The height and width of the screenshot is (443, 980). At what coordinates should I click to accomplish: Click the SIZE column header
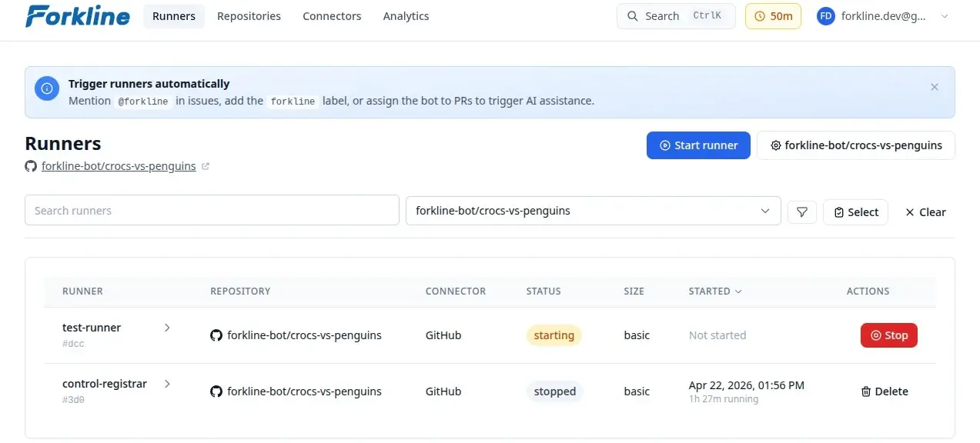(634, 291)
